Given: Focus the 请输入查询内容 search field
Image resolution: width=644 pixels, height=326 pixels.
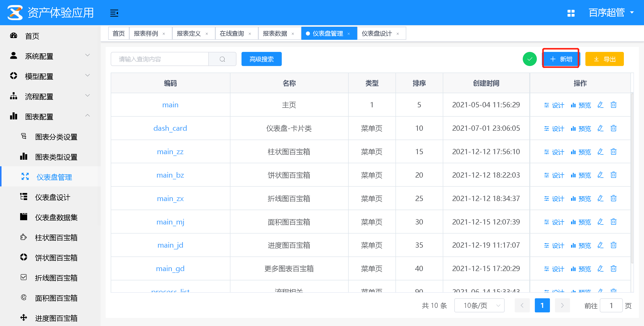Looking at the screenshot, I should (x=160, y=59).
